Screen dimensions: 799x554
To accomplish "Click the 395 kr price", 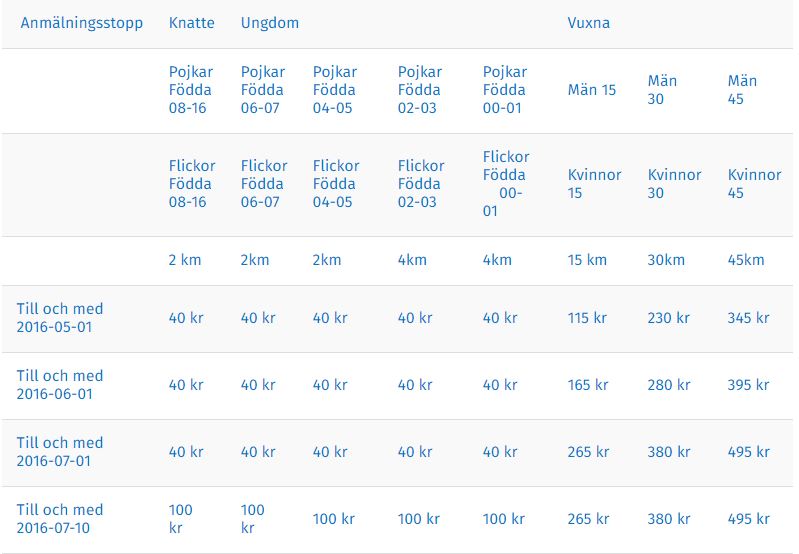I will pyautogui.click(x=748, y=385).
